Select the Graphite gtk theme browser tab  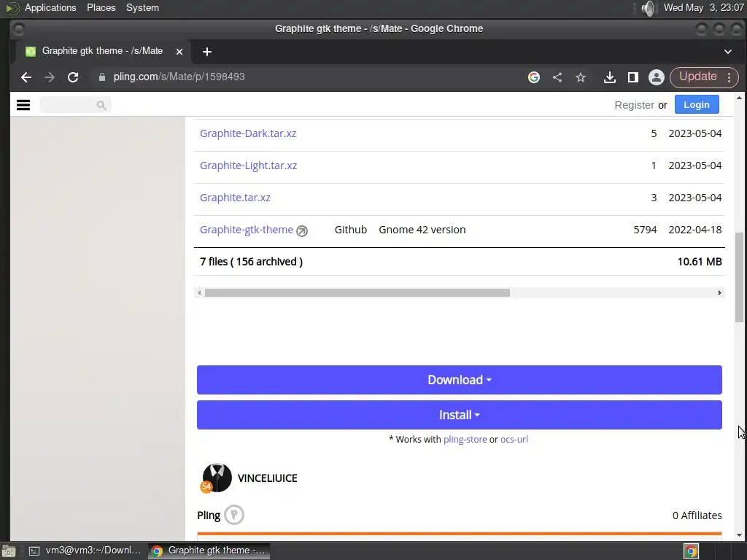102,52
